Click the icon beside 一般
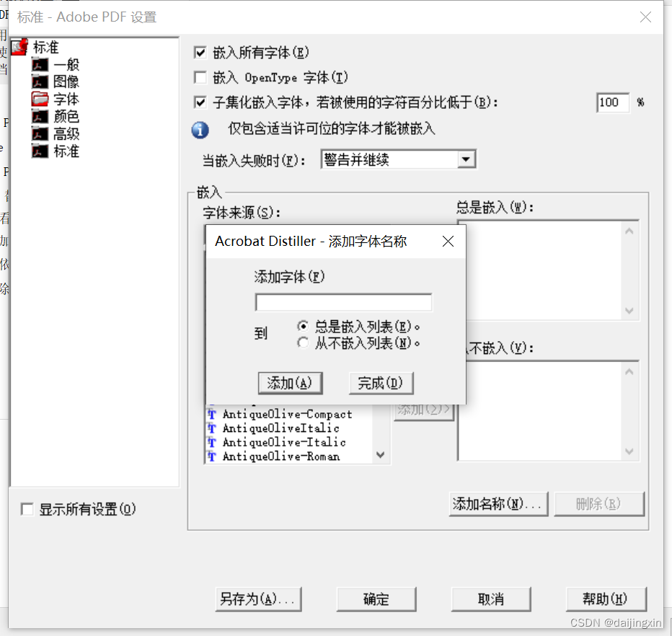The width and height of the screenshot is (672, 636). click(40, 65)
